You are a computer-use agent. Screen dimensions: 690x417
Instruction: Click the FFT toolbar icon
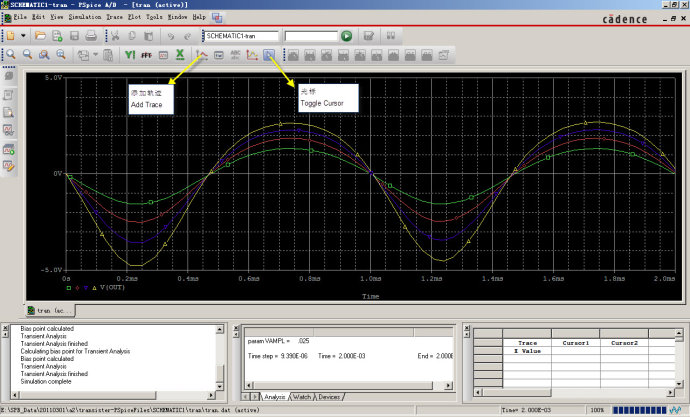pyautogui.click(x=146, y=54)
